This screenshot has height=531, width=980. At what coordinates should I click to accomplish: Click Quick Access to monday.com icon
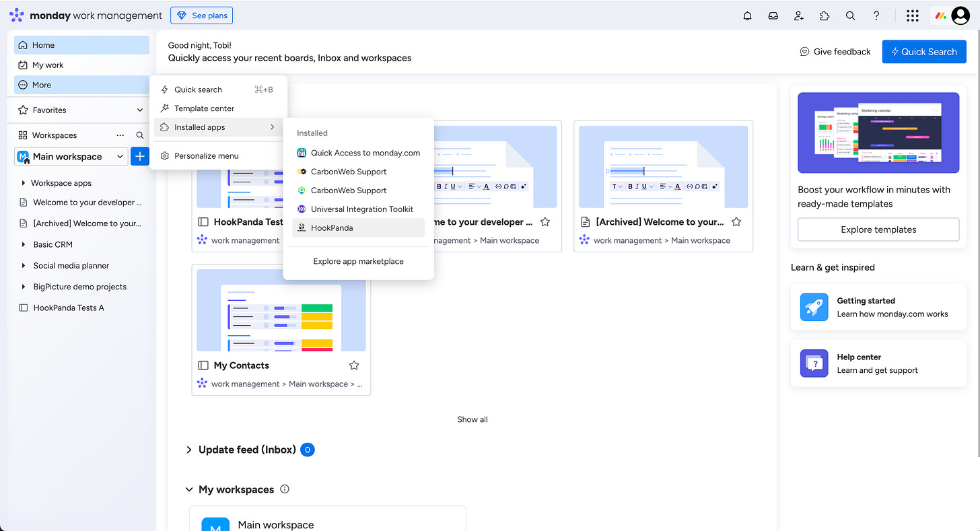click(x=302, y=153)
